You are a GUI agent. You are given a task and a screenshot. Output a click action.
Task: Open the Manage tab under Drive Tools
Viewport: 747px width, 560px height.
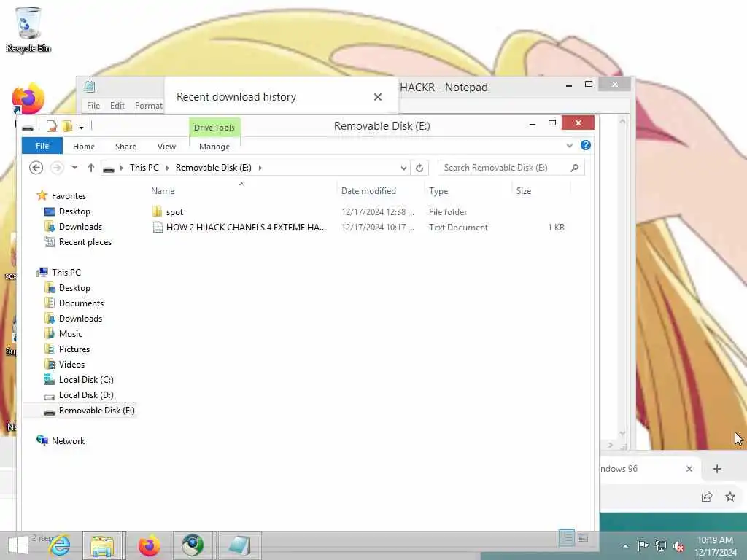[x=214, y=147]
